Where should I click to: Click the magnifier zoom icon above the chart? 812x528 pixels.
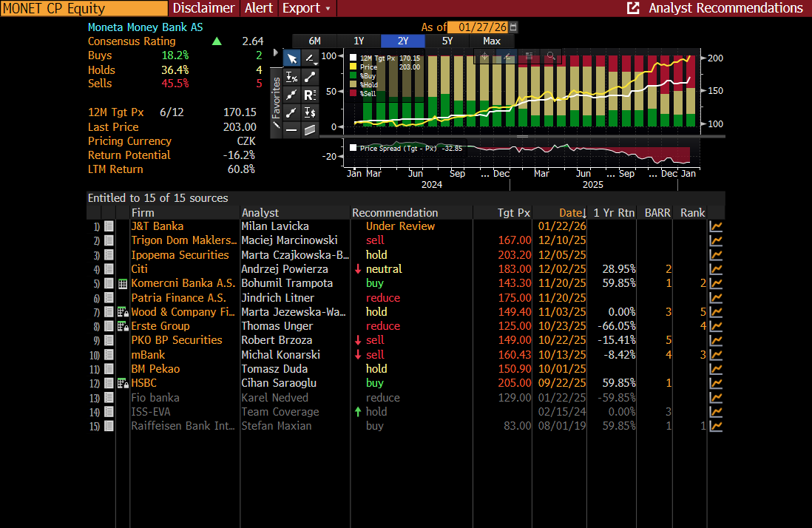551,56
